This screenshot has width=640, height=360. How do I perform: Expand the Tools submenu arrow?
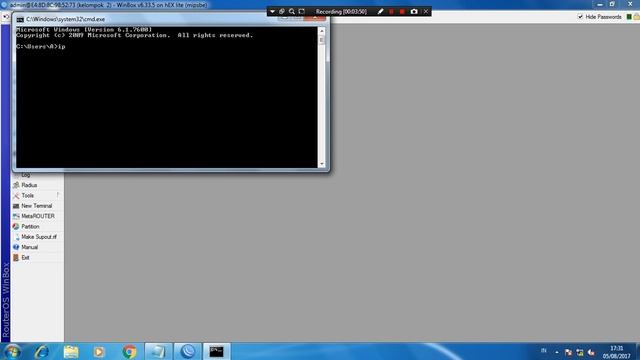click(58, 195)
